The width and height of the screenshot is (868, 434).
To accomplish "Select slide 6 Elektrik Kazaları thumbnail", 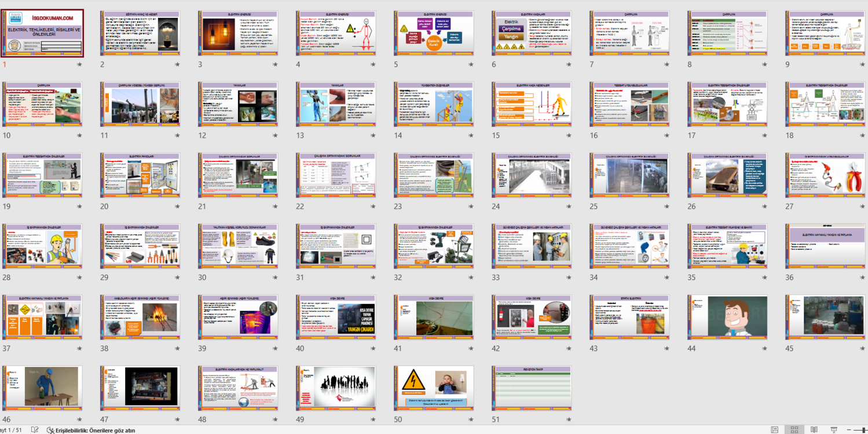I will point(532,33).
